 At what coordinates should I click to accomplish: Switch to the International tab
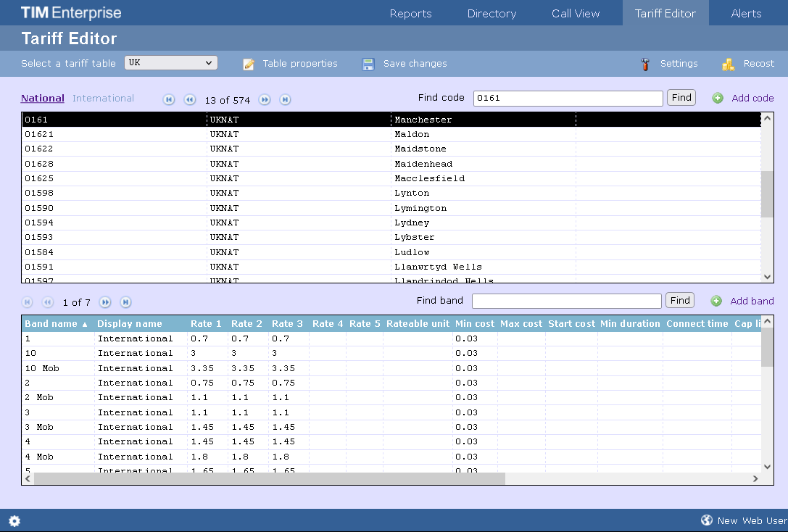(103, 99)
